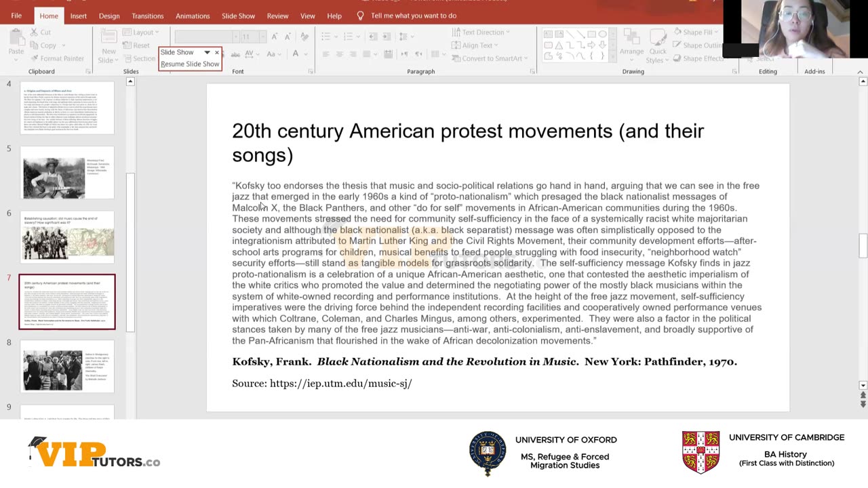Switch to the Design tab
Image resolution: width=868 pixels, height=488 pixels.
pos(109,16)
